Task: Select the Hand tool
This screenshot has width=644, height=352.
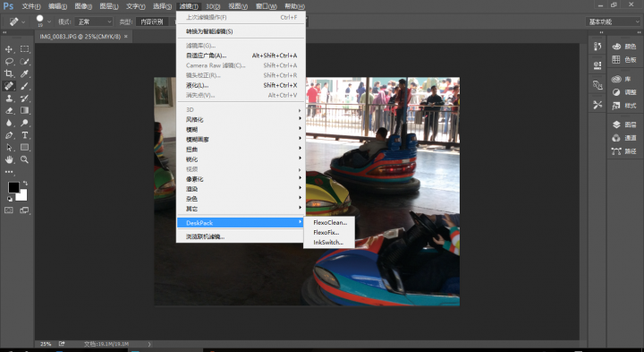Action: 9,159
